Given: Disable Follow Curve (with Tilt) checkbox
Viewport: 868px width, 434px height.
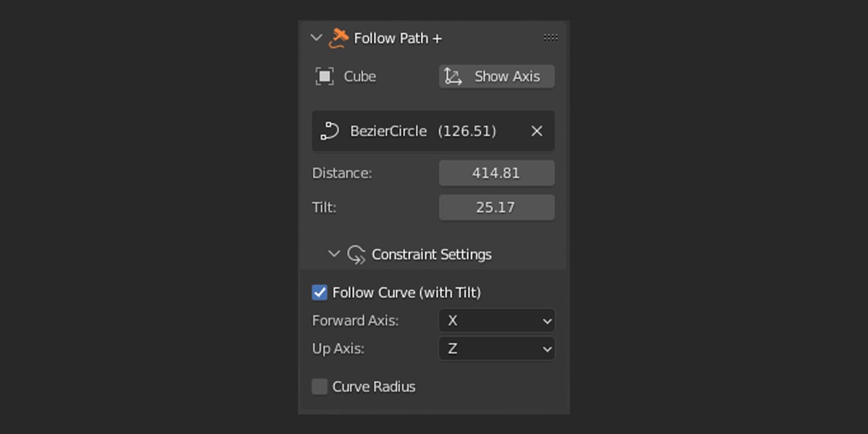Looking at the screenshot, I should coord(320,292).
